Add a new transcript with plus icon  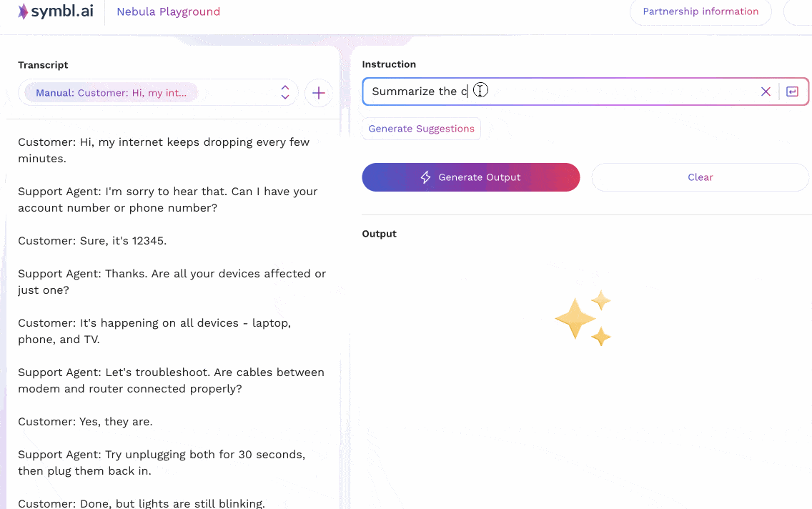point(319,93)
